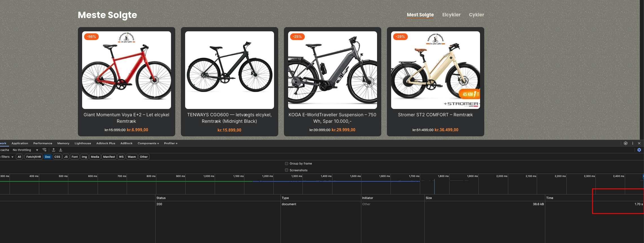Filter requests by Media
The image size is (644, 243).
tap(95, 157)
